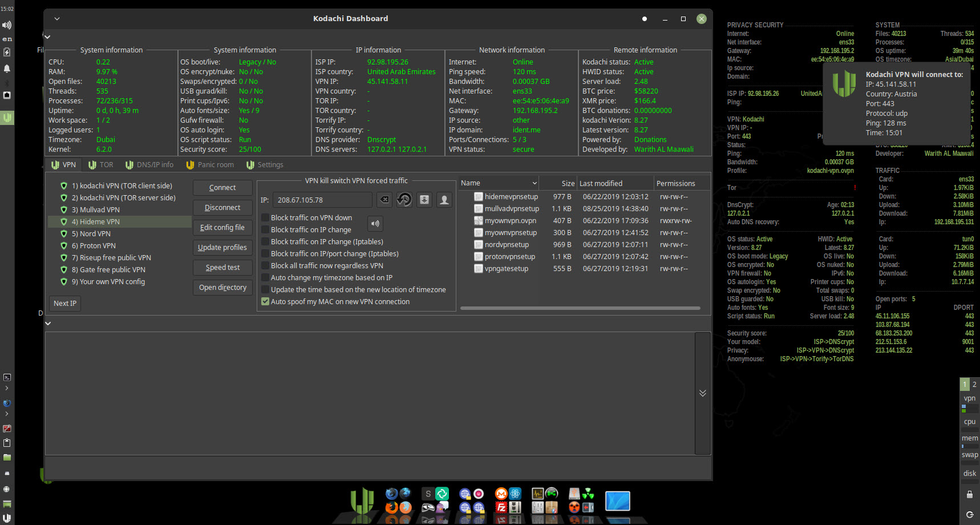The height and width of the screenshot is (525, 980).
Task: Click the download arrow icon beside IP
Action: click(424, 200)
